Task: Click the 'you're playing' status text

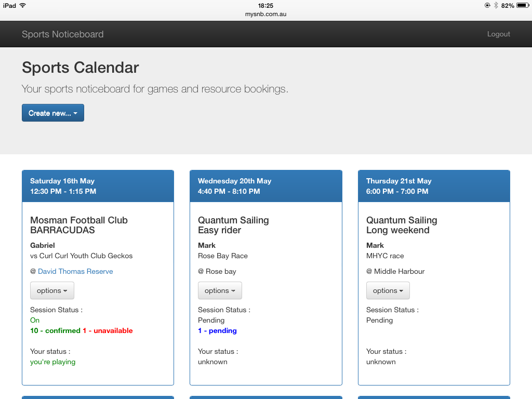Action: coord(53,362)
